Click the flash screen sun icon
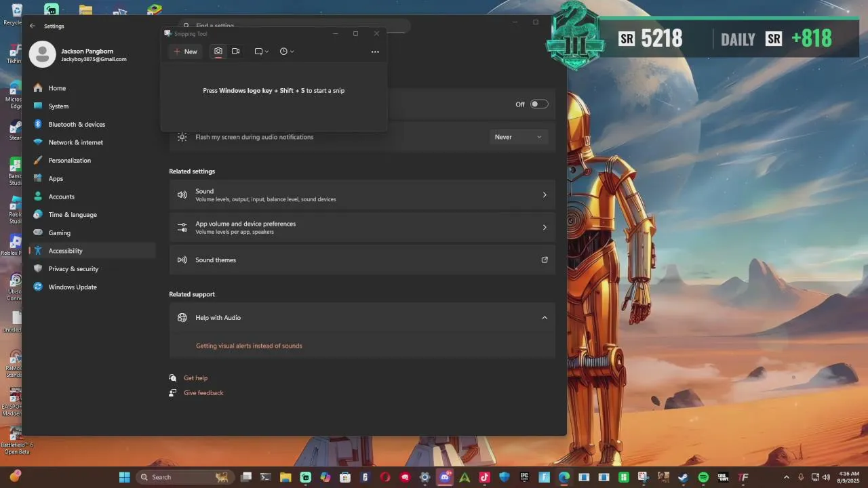868x488 pixels. 182,137
